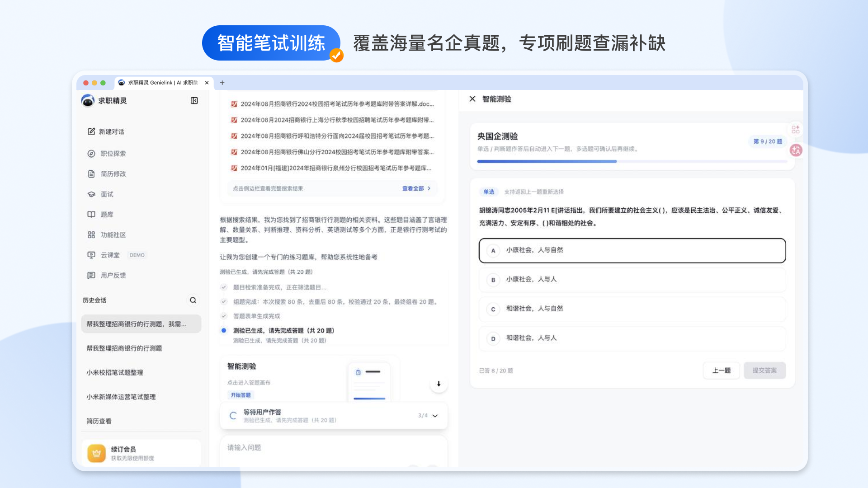
Task: Open the 智能测验 card preview thumbnail
Action: coord(369,382)
